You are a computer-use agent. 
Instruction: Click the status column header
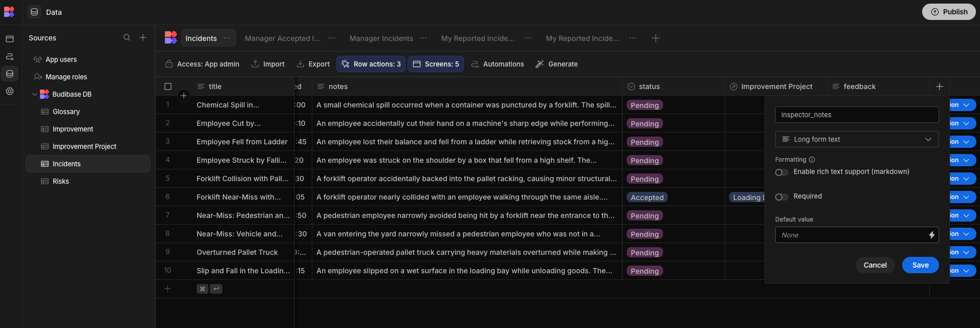tap(673, 86)
